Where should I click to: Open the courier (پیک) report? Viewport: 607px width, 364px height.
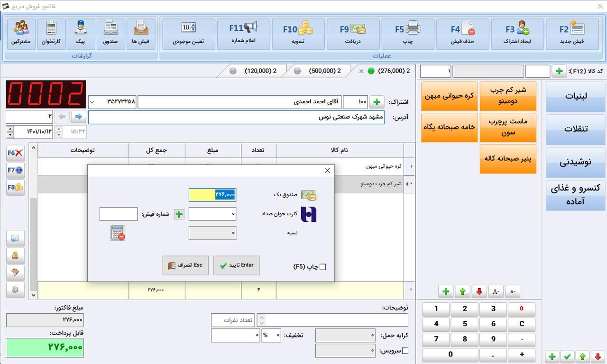81,34
